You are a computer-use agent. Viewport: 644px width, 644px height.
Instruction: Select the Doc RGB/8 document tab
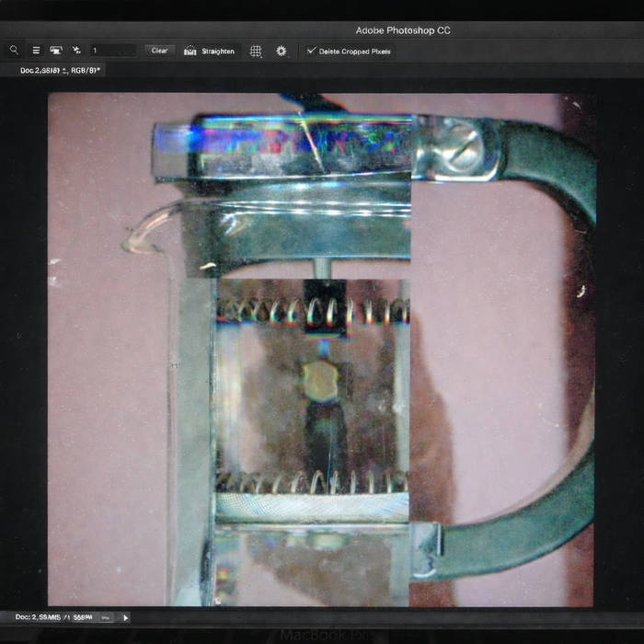[x=60, y=70]
